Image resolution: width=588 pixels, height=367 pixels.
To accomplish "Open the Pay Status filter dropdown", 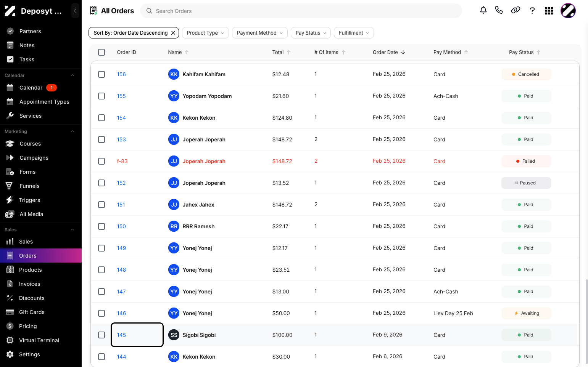I will pos(311,33).
